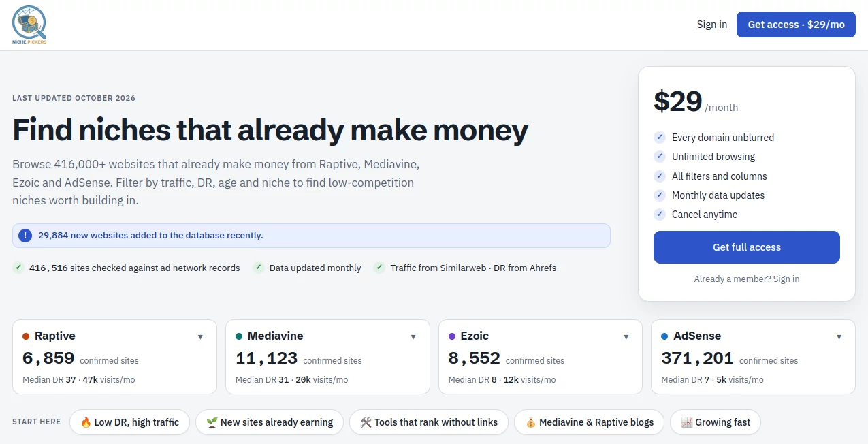Expand the AdSense card dropdown arrow
Image resolution: width=868 pixels, height=444 pixels.
point(839,336)
